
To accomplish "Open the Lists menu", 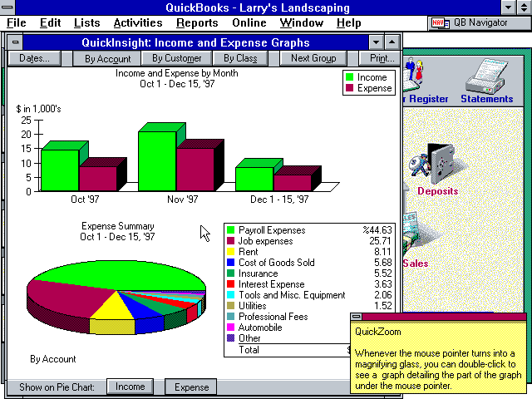I will (x=86, y=23).
